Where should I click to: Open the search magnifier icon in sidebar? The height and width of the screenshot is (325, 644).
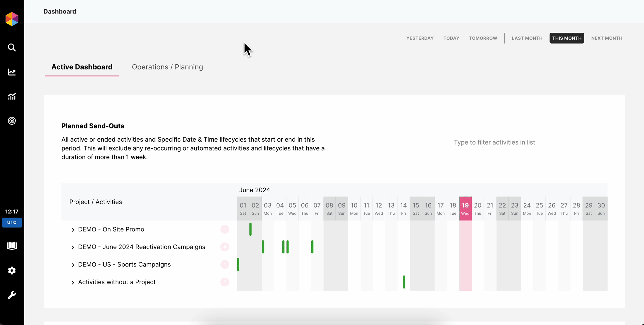12,47
